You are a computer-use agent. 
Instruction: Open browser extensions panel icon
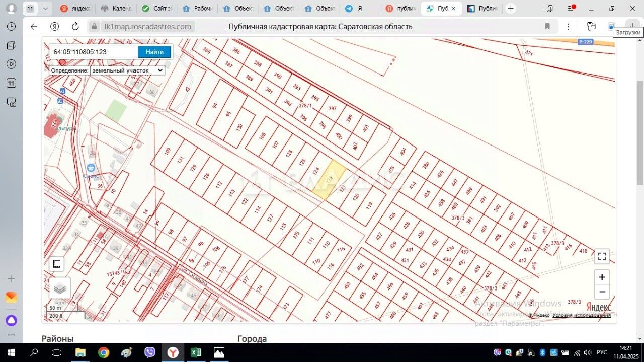(x=591, y=27)
